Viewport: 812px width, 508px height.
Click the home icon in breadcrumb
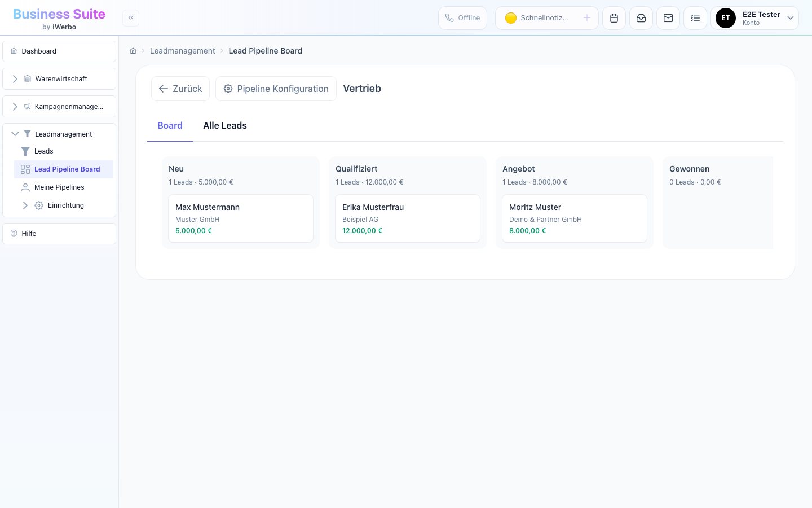133,51
